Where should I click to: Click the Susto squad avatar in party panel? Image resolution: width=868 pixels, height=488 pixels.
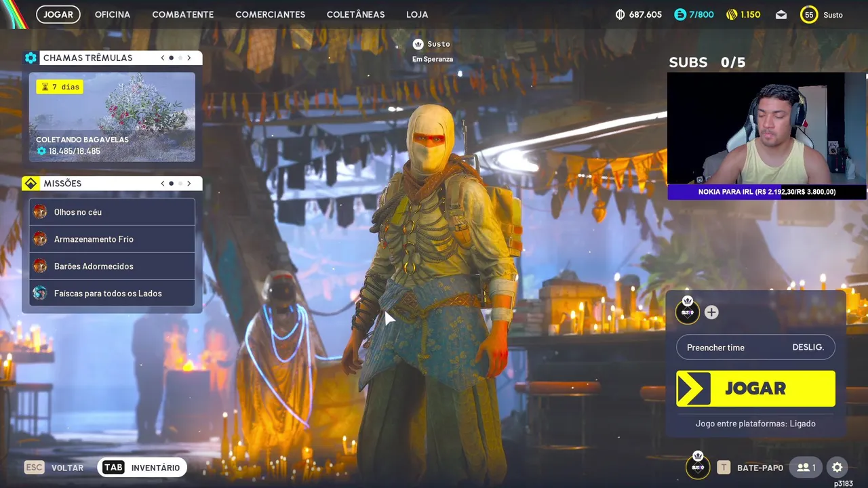[688, 312]
